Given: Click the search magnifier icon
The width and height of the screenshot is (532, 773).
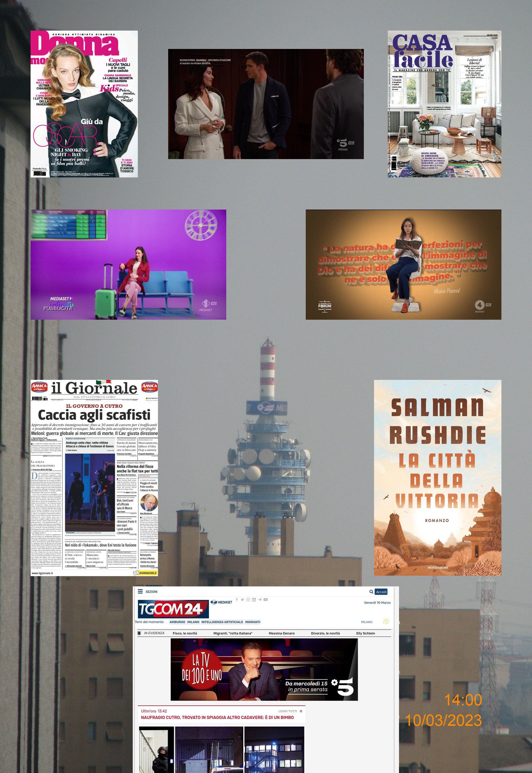Looking at the screenshot, I should pos(371,591).
